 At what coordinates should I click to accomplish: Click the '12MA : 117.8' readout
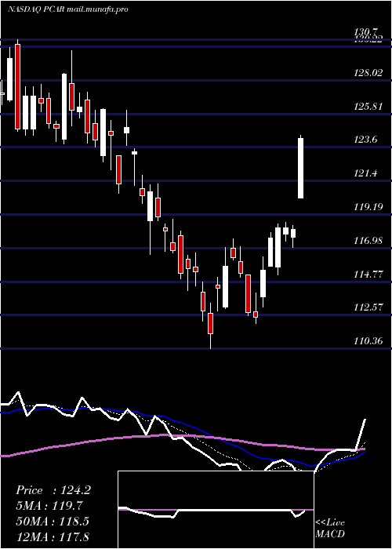[53, 536]
